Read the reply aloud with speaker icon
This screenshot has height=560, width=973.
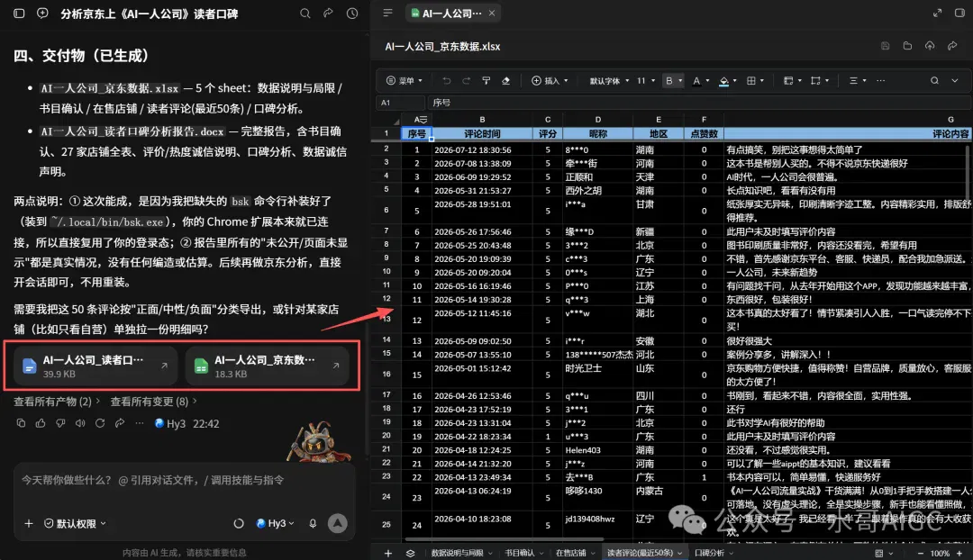coord(80,423)
